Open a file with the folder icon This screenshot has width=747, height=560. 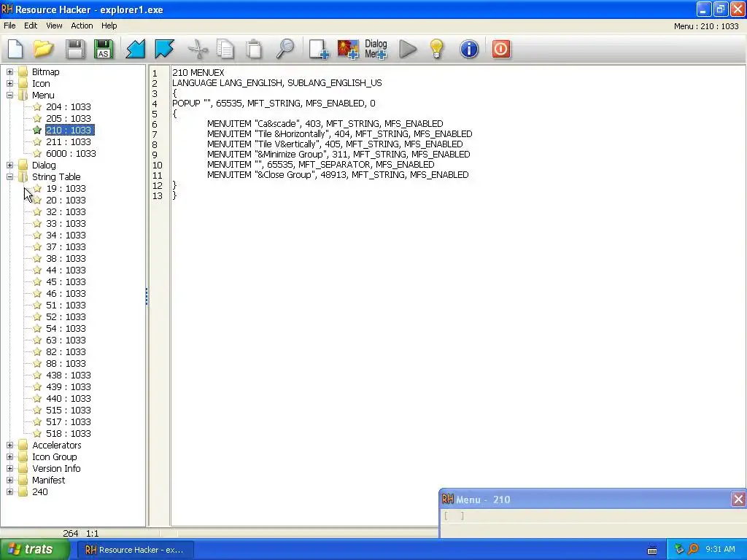click(x=43, y=49)
